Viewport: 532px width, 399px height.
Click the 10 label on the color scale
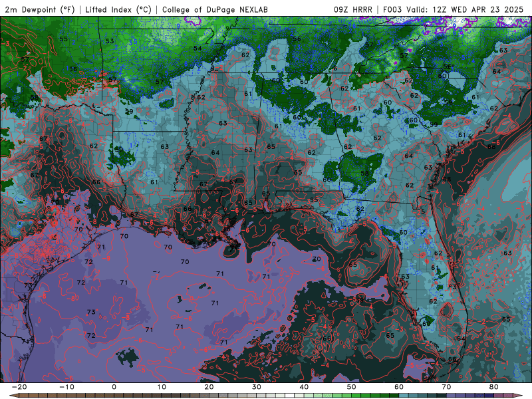pos(162,387)
